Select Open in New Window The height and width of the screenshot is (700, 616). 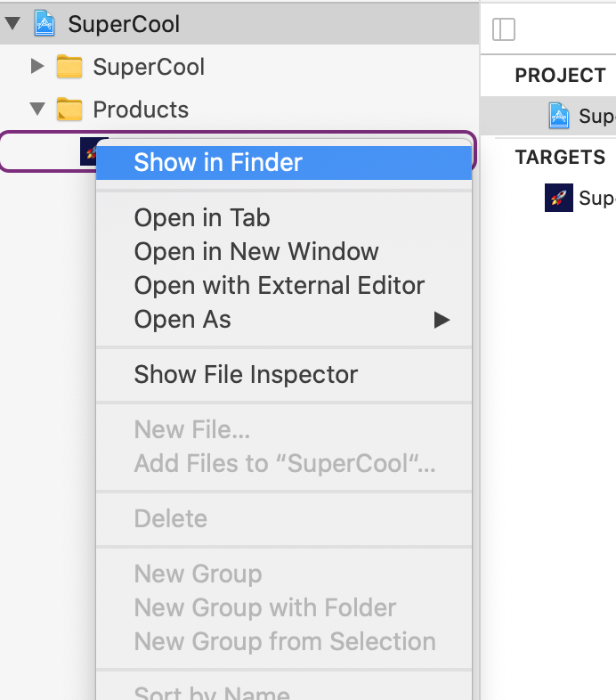click(x=256, y=251)
